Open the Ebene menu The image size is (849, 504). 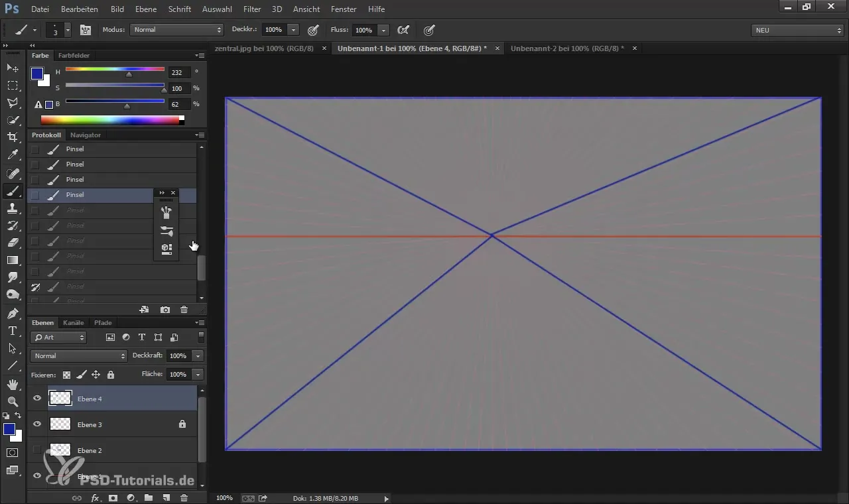click(146, 9)
